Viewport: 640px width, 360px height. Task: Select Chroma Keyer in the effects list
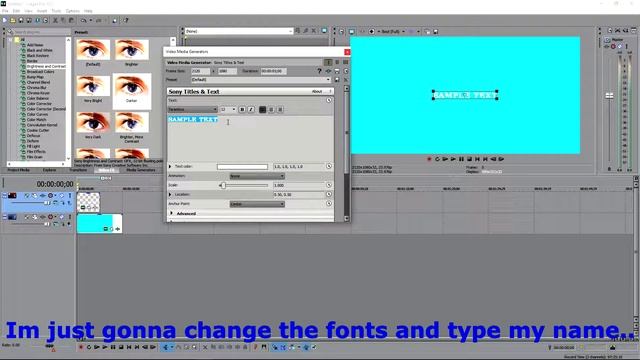click(x=38, y=93)
